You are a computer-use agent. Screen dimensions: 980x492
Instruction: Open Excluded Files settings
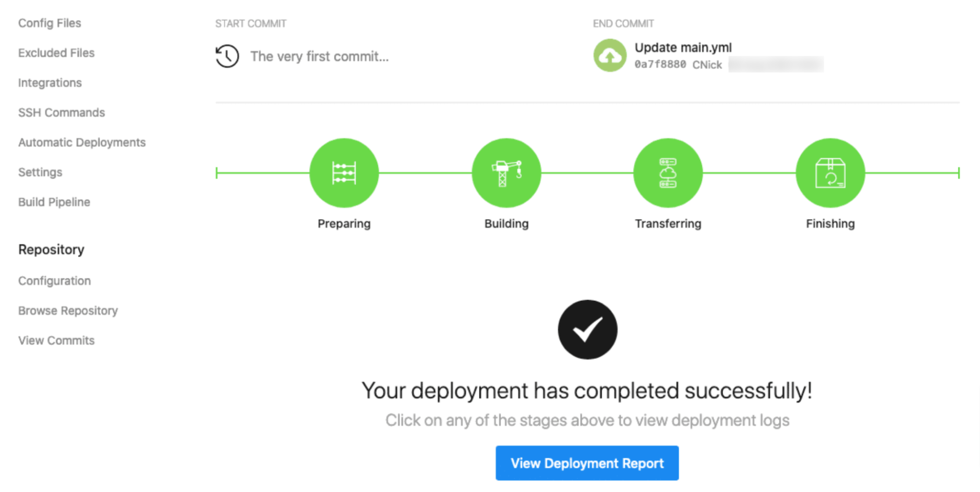(56, 52)
